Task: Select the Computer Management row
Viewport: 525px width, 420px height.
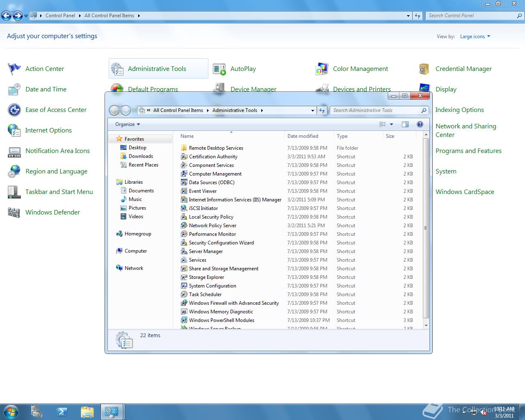Action: tap(298, 174)
